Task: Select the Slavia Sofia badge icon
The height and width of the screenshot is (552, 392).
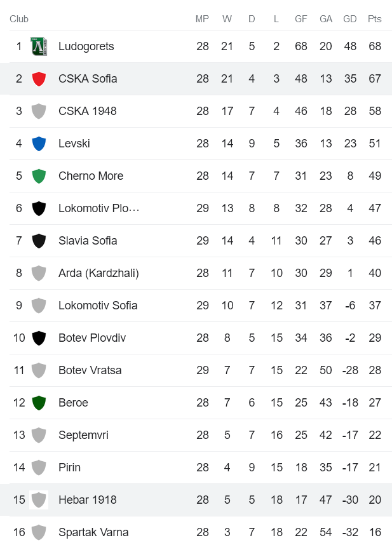Action: [x=39, y=240]
